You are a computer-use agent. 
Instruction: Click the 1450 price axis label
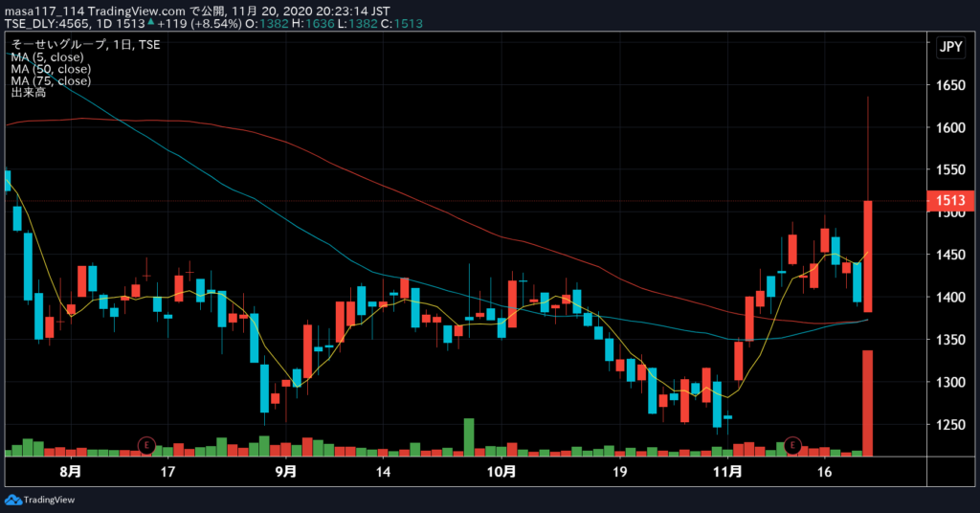950,255
